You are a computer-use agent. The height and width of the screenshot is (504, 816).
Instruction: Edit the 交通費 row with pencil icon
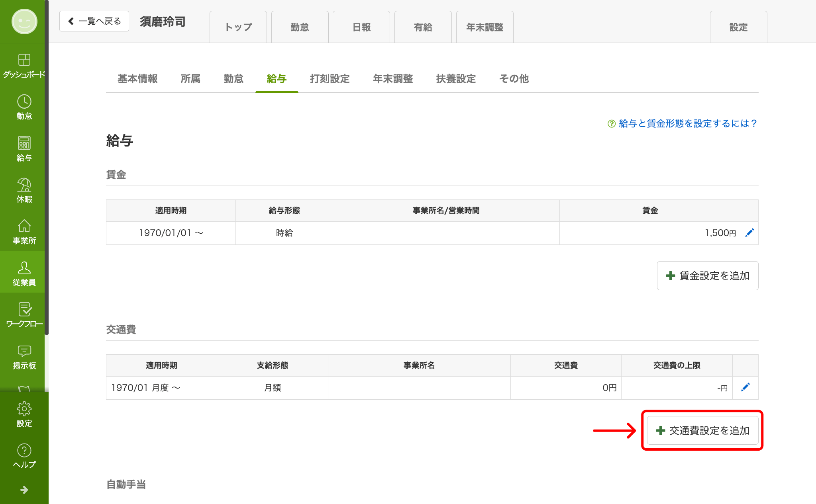click(x=745, y=387)
